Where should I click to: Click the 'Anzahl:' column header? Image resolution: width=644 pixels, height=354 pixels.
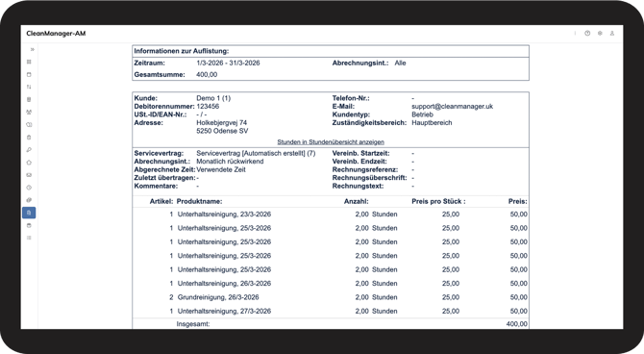[356, 201]
